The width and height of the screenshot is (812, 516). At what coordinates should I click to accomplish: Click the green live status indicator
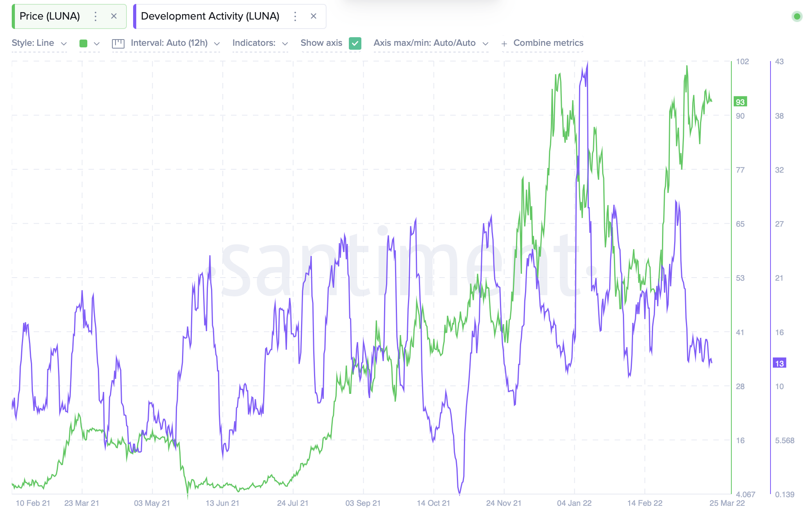[797, 16]
